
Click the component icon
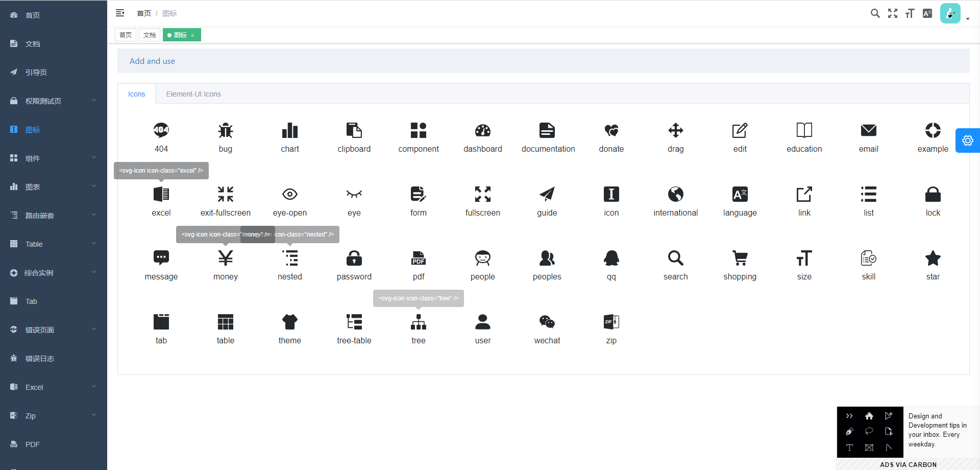pos(419,130)
